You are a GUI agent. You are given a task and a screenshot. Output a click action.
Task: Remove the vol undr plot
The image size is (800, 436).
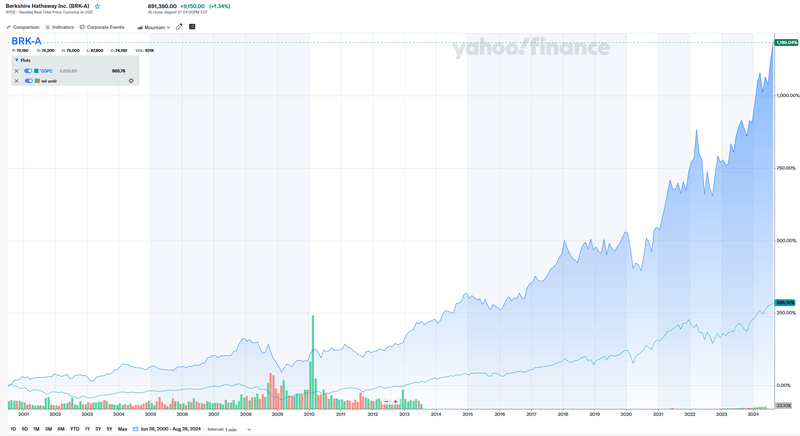pos(16,81)
